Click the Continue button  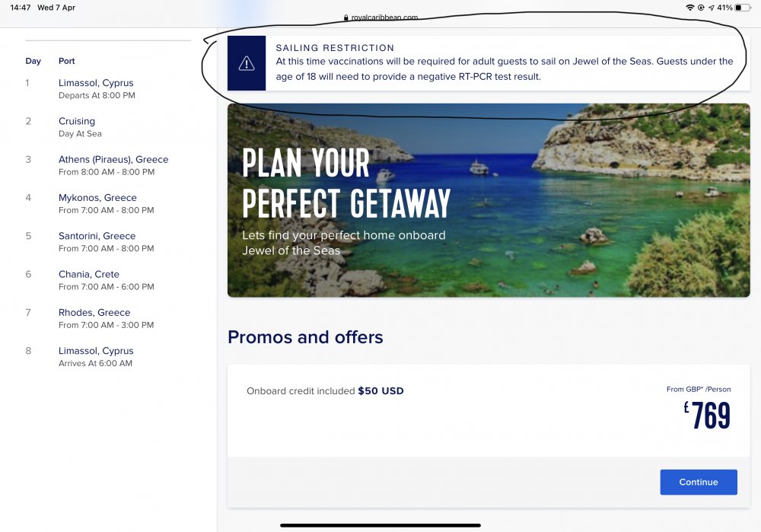(699, 482)
